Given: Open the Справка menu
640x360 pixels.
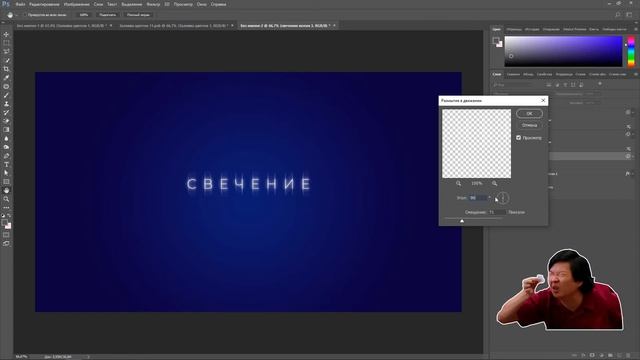Looking at the screenshot, I should pos(218,4).
